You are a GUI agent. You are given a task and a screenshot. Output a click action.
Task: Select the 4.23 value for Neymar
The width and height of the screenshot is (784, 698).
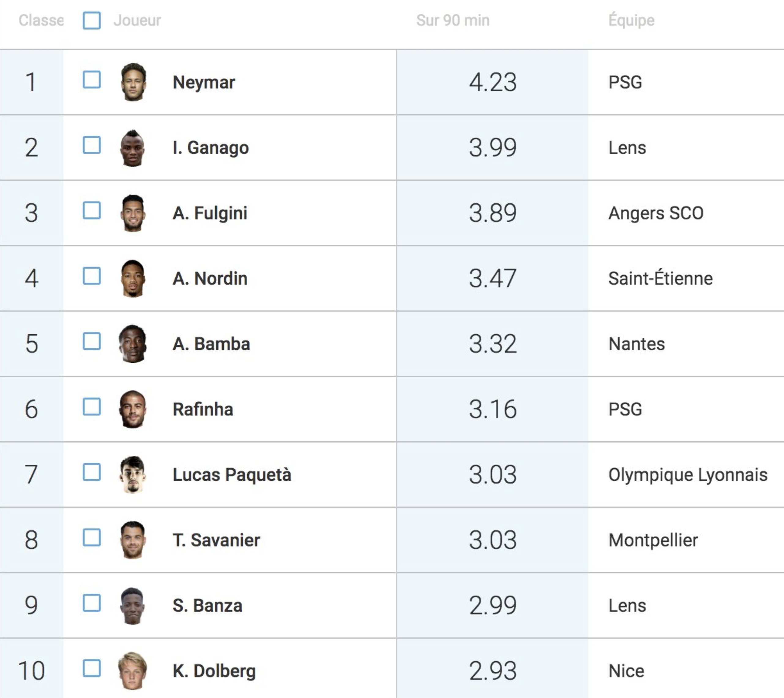point(493,82)
